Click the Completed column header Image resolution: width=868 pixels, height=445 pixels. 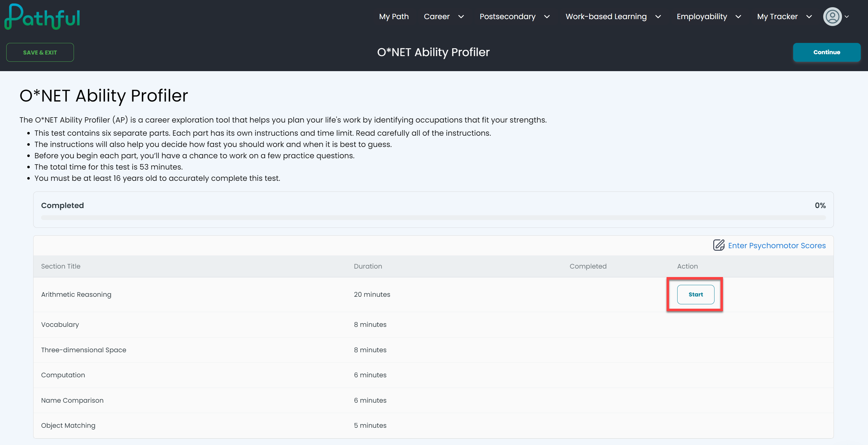click(x=588, y=266)
